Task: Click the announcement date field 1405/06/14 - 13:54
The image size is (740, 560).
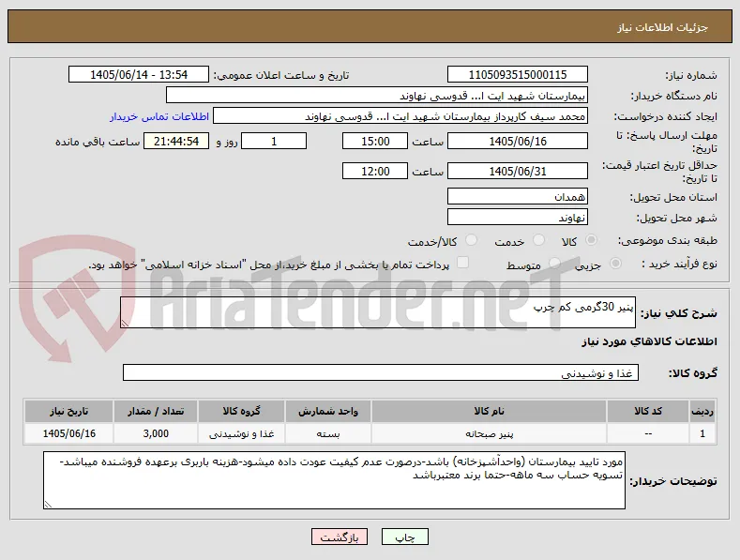Action: click(x=138, y=75)
